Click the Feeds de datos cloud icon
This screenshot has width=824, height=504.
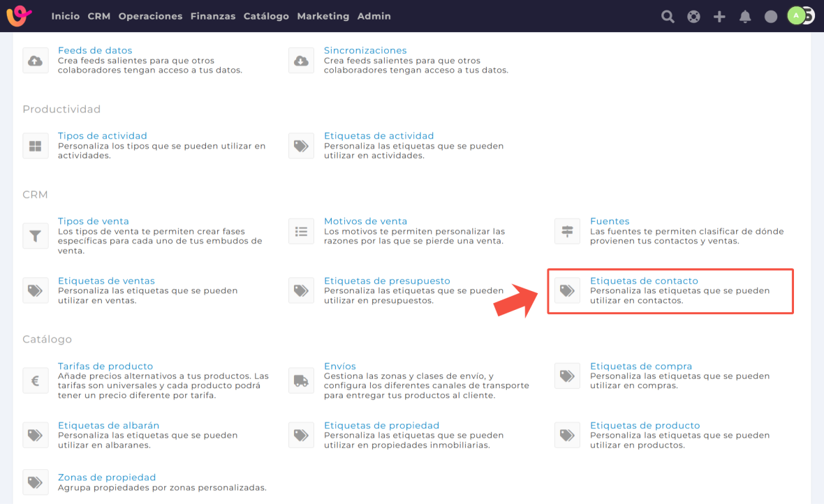[35, 61]
